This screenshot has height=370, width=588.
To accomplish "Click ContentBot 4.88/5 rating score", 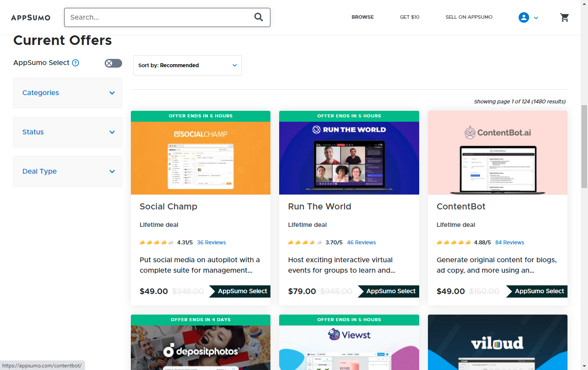I will 483,243.
